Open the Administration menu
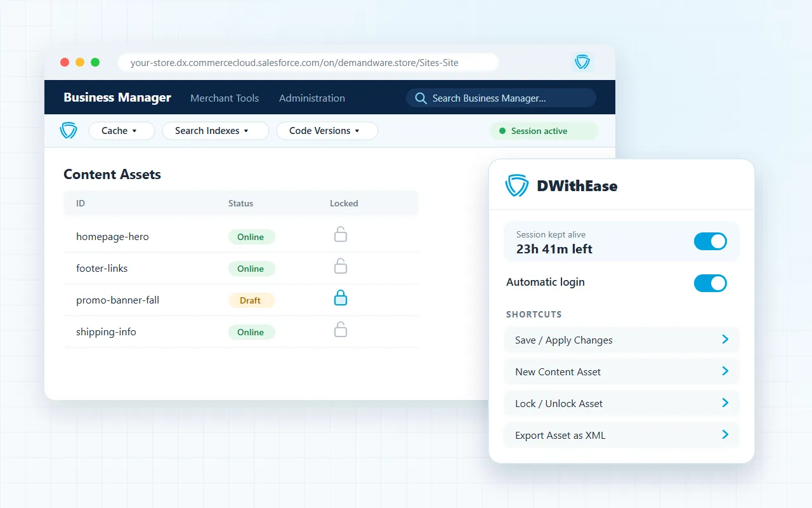 pos(312,98)
